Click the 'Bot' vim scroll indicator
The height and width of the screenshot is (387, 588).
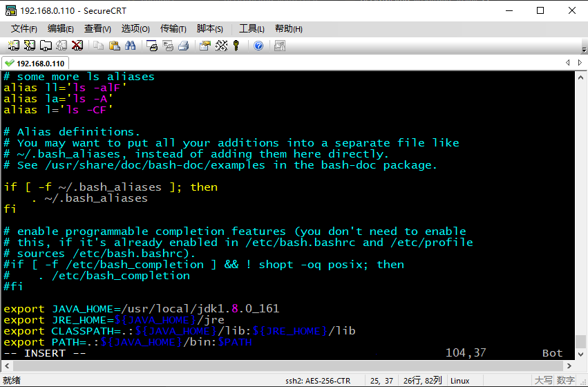(x=552, y=353)
